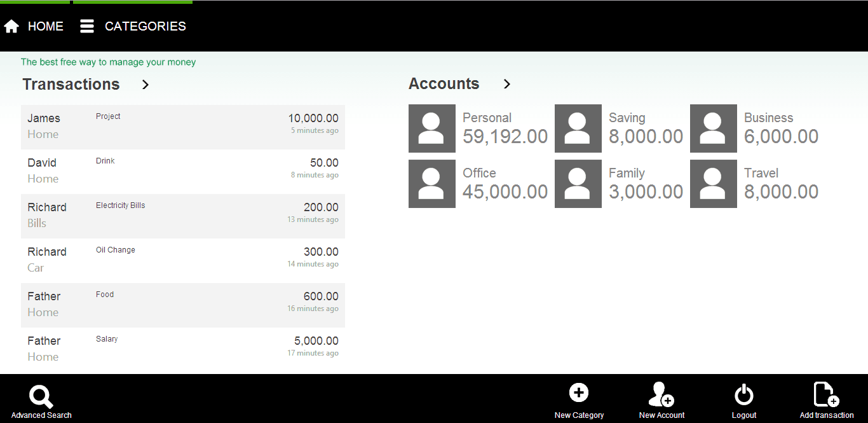Select James in the Project transaction
The height and width of the screenshot is (423, 868).
(44, 118)
